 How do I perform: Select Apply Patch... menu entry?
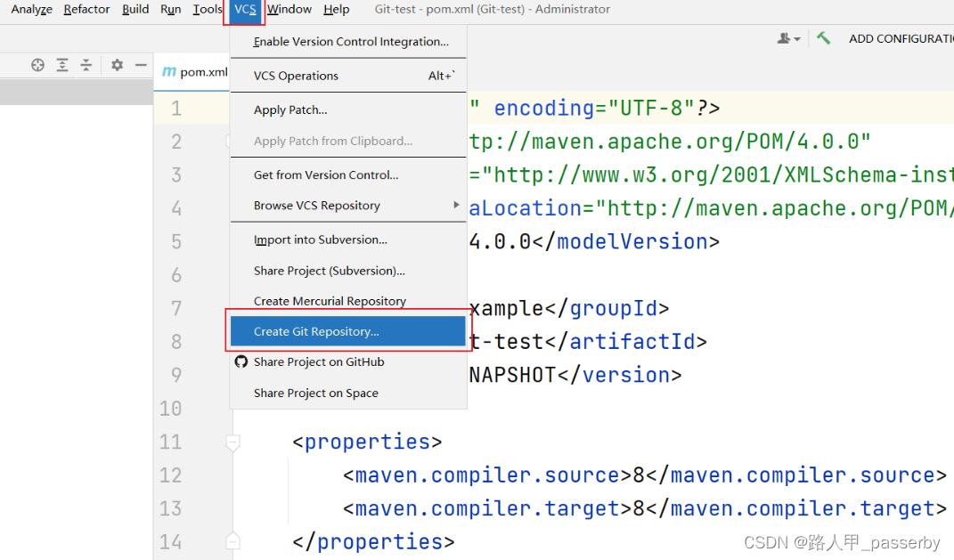click(348, 110)
